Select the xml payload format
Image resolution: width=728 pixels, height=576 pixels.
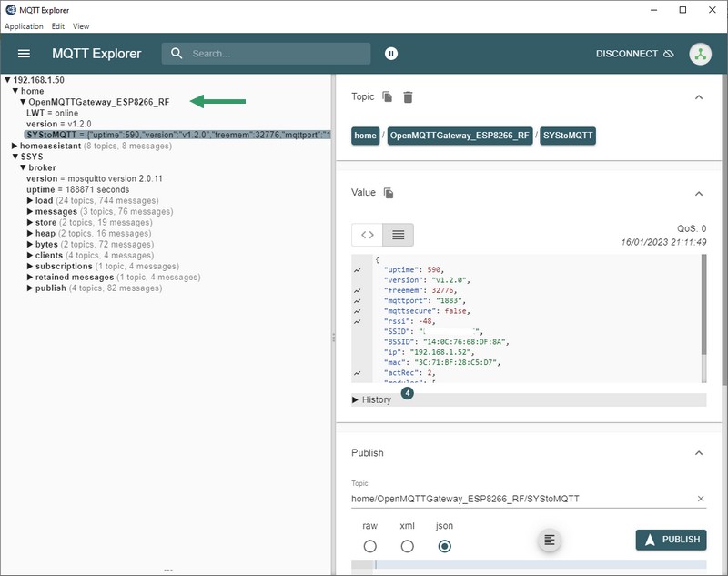407,546
